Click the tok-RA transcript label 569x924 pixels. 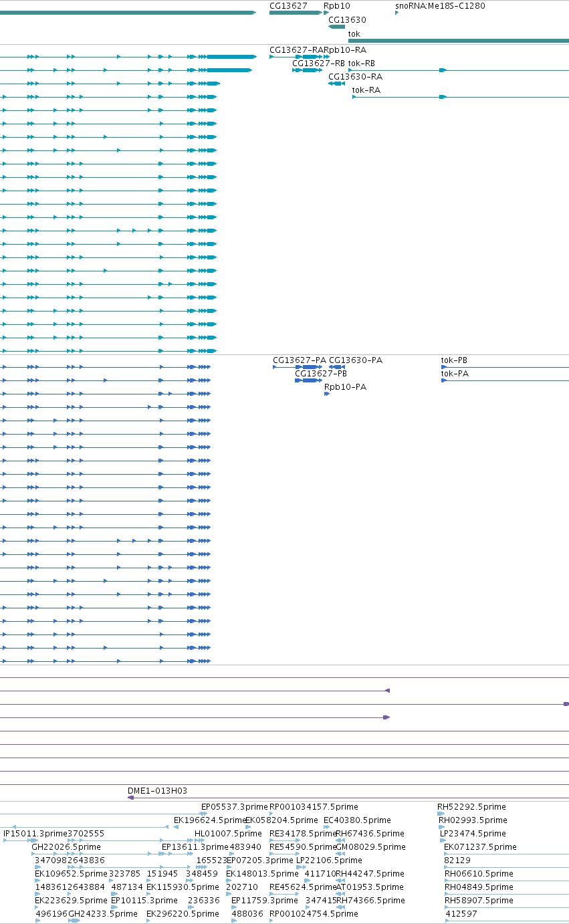366,90
